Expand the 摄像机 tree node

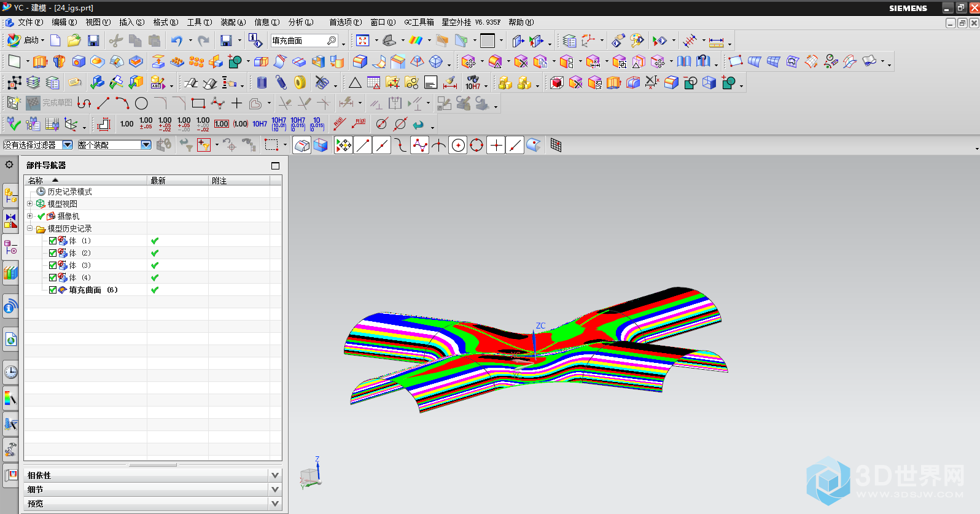[x=29, y=216]
